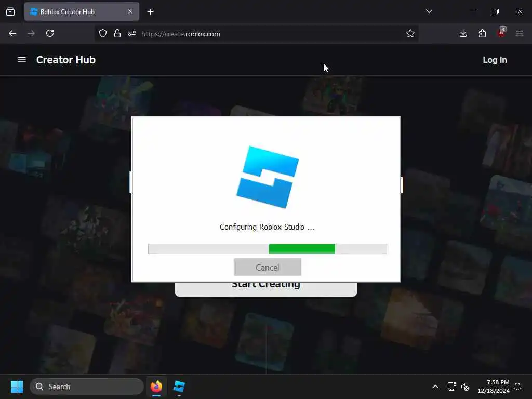
Task: Open the uBlock Origin extension icon
Action: [x=501, y=33]
